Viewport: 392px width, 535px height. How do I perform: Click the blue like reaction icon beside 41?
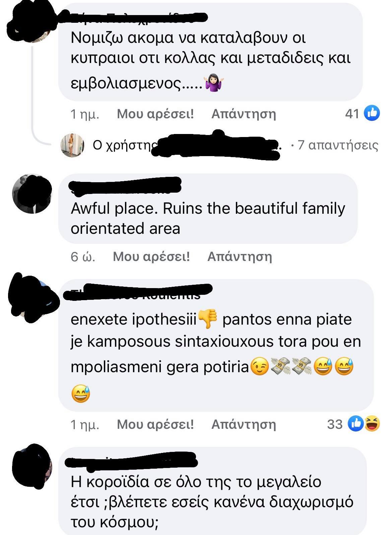(372, 113)
